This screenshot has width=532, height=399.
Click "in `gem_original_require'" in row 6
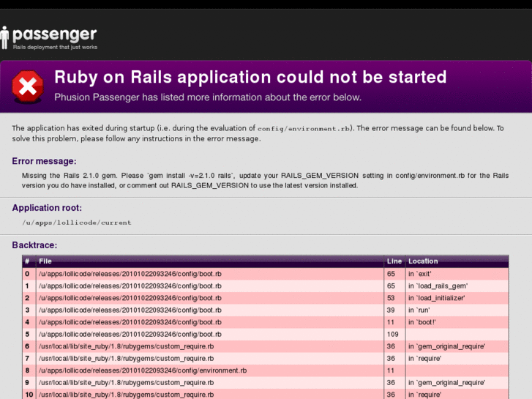pos(447,346)
